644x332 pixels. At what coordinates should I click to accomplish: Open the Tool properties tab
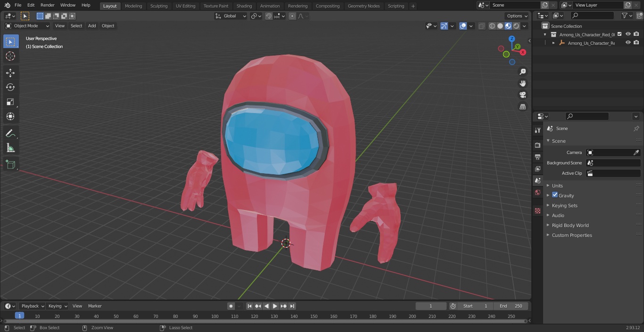pos(537,130)
